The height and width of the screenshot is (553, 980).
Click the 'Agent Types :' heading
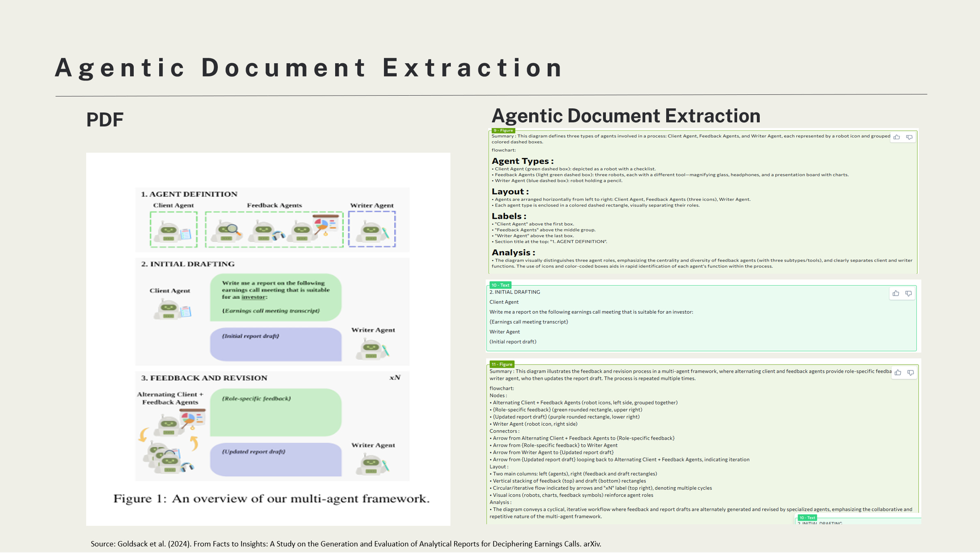523,161
